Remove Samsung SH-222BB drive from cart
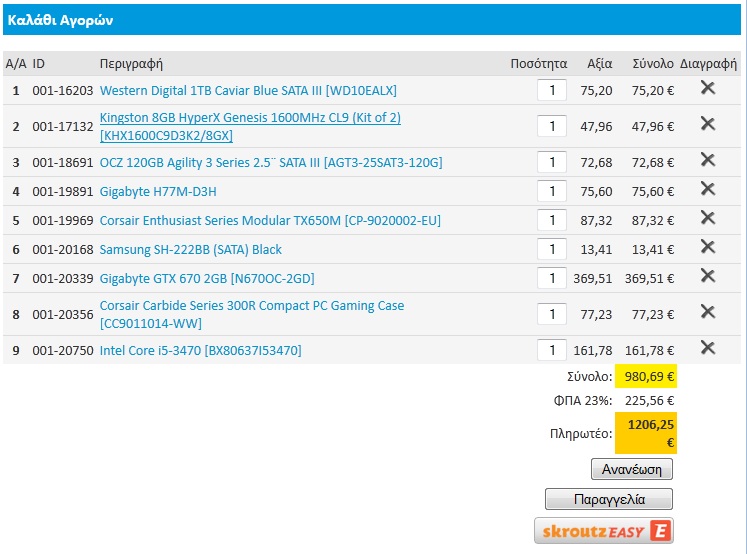The height and width of the screenshot is (554, 747). pyautogui.click(x=708, y=247)
